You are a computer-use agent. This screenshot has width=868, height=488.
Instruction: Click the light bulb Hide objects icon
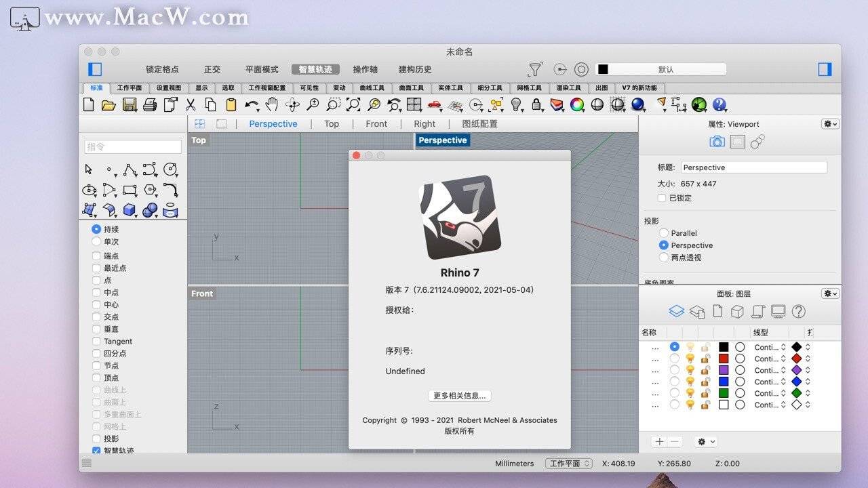[x=516, y=104]
